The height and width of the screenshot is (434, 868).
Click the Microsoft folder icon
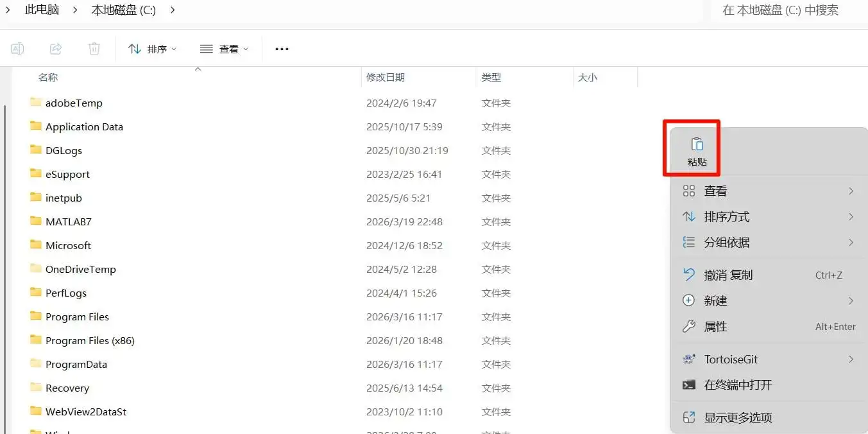[x=36, y=245]
